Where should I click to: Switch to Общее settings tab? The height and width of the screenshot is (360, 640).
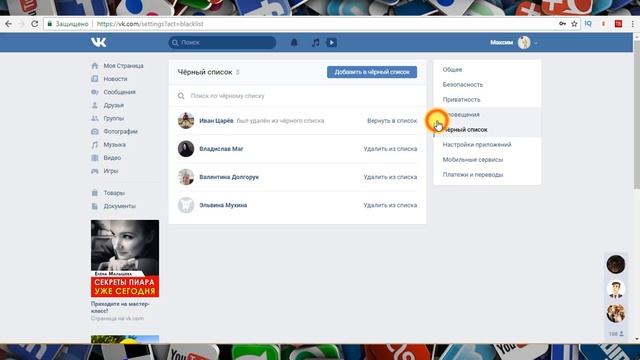point(452,70)
